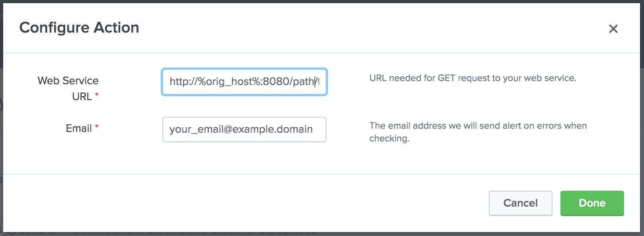Focus the Web Service URL input

[244, 82]
